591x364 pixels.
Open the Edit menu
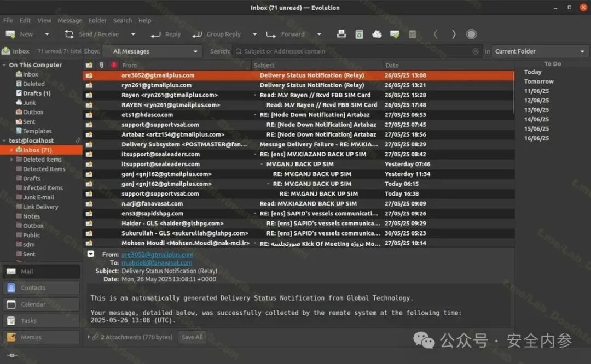pyautogui.click(x=25, y=20)
